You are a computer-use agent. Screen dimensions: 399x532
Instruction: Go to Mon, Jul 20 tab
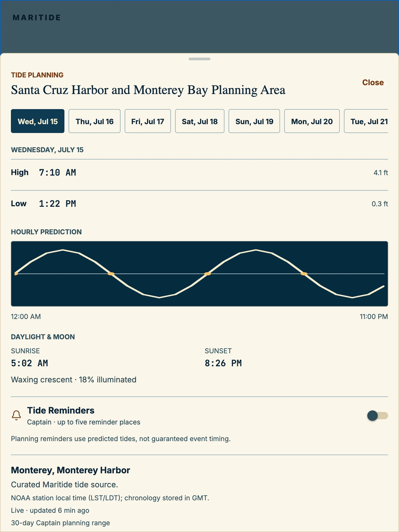point(312,121)
